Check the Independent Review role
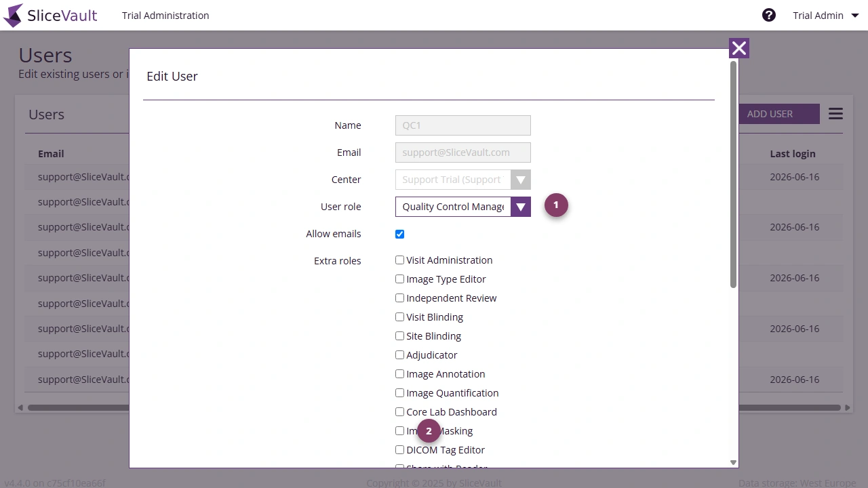 coord(399,298)
